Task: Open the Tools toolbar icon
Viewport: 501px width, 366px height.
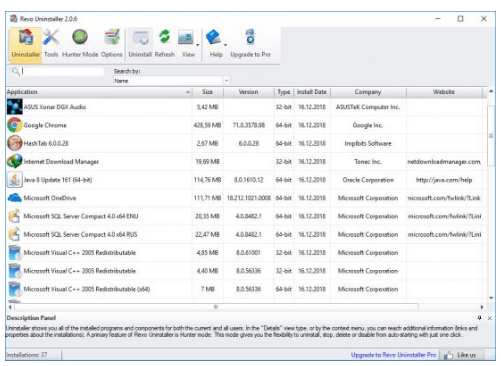Action: [x=51, y=37]
